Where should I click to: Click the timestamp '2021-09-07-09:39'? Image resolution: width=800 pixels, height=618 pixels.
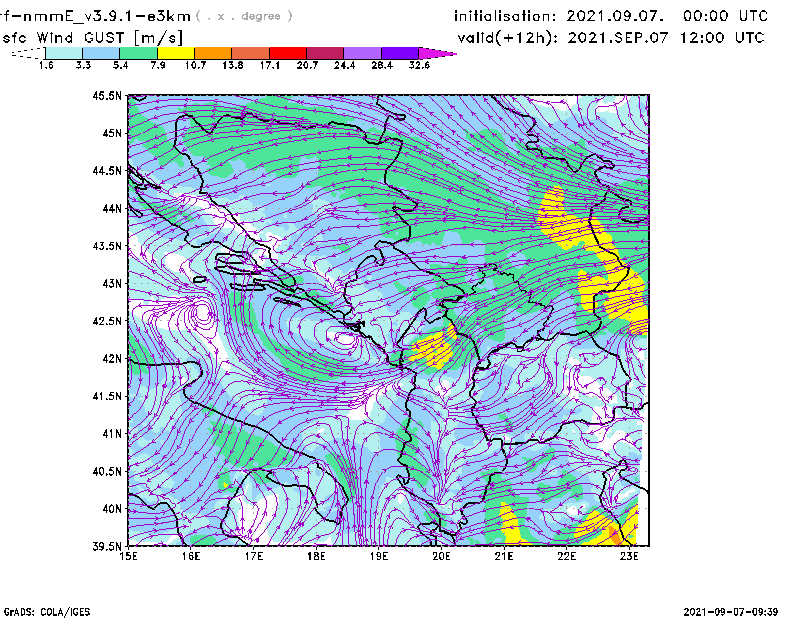(x=731, y=612)
